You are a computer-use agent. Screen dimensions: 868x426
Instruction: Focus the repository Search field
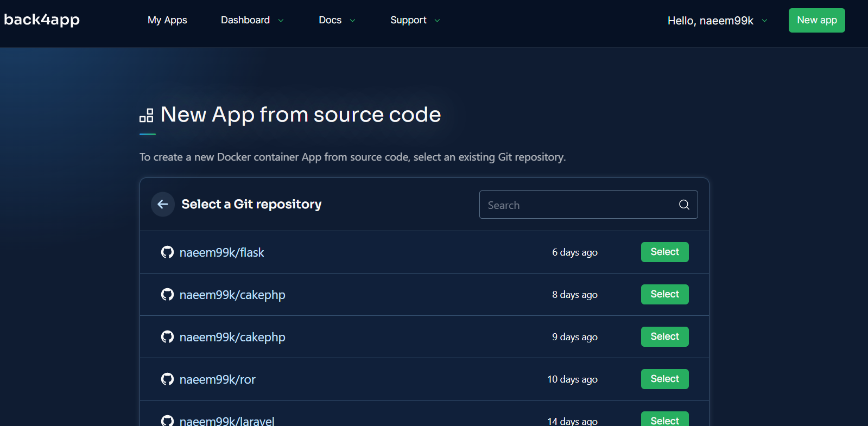(588, 205)
